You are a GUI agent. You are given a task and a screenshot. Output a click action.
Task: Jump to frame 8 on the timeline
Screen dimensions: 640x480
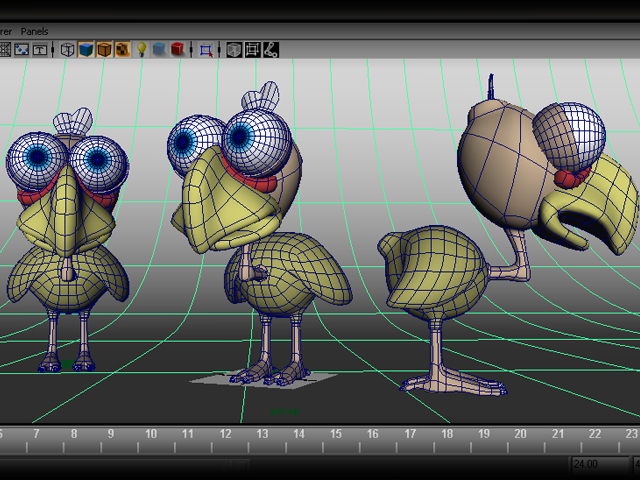pyautogui.click(x=74, y=434)
